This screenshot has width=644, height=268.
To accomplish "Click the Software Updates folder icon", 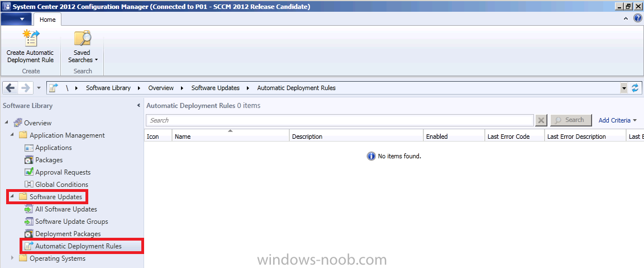I will pos(23,197).
